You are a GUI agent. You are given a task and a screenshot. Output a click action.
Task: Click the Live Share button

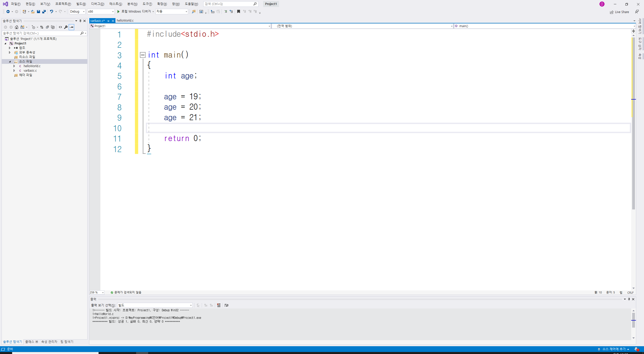coord(619,12)
